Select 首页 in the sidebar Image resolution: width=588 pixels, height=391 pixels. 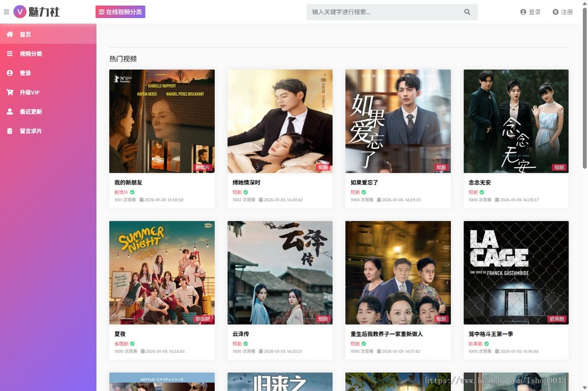[x=48, y=34]
